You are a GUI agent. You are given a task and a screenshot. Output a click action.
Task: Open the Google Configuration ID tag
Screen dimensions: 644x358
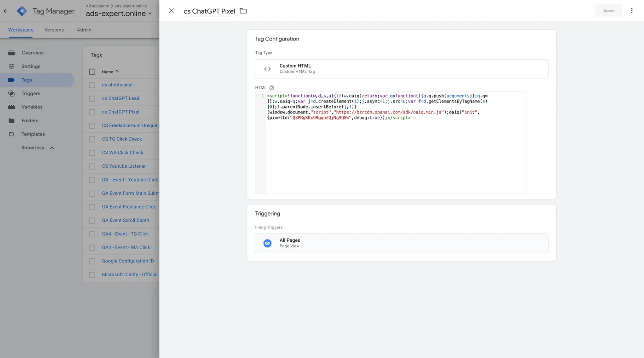[x=128, y=261]
